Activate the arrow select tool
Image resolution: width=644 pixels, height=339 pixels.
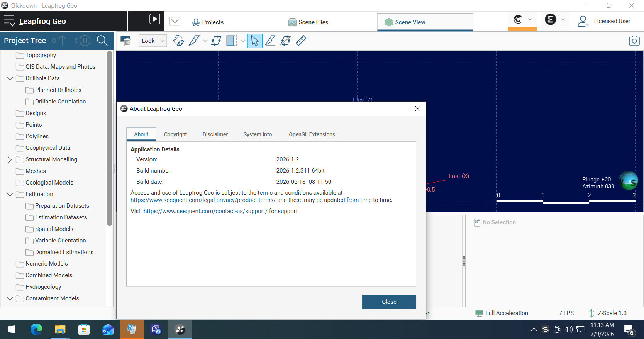coord(255,41)
